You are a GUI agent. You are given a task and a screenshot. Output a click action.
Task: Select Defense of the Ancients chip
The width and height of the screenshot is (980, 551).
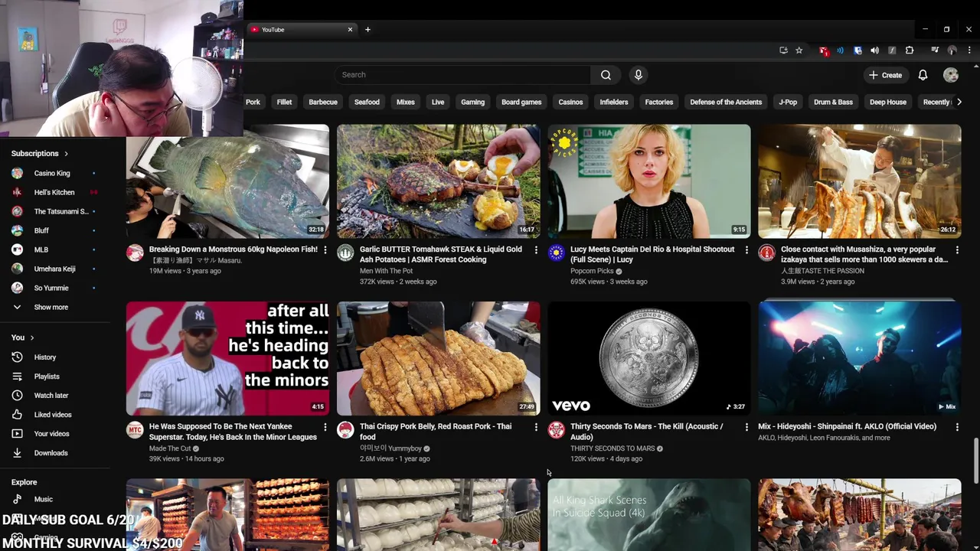(726, 102)
